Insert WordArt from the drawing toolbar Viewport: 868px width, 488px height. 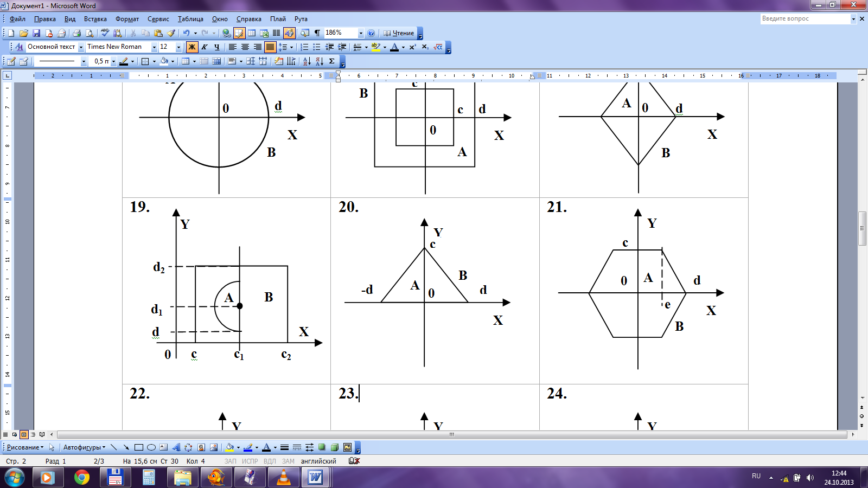pos(176,447)
